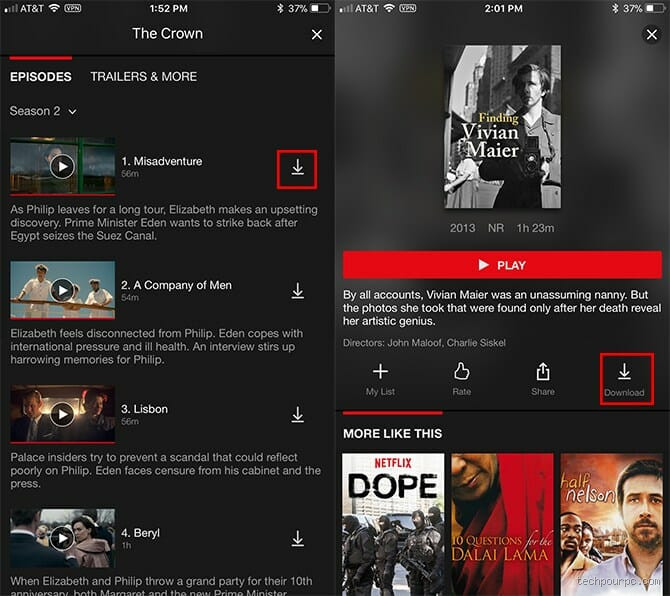Tap the VPN indicator in left status bar
Viewport: 670px width, 596px height.
[x=73, y=8]
